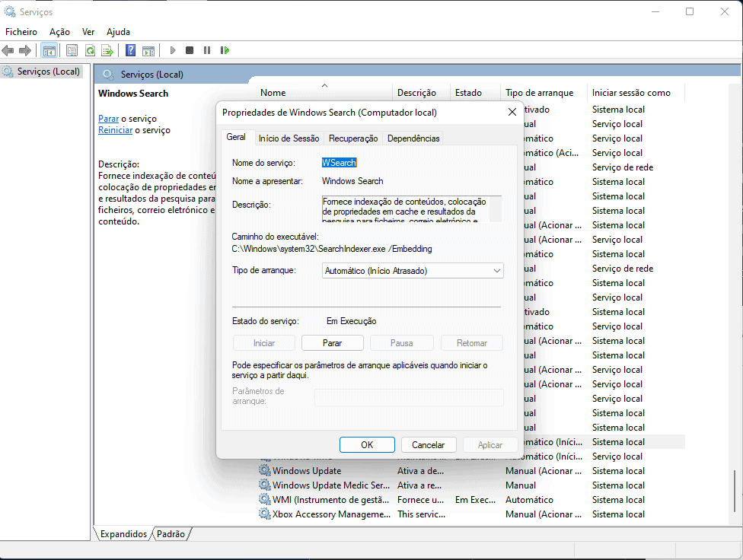Screen dimensions: 743x560
Task: Click the Parar o serviço link
Action: pyautogui.click(x=109, y=119)
